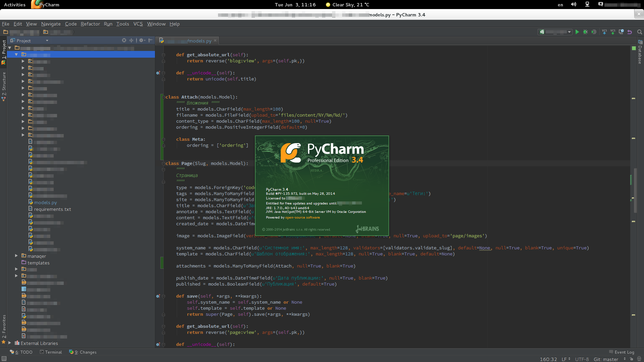The image size is (644, 362).
Task: Click the open-source software link
Action: point(302,218)
